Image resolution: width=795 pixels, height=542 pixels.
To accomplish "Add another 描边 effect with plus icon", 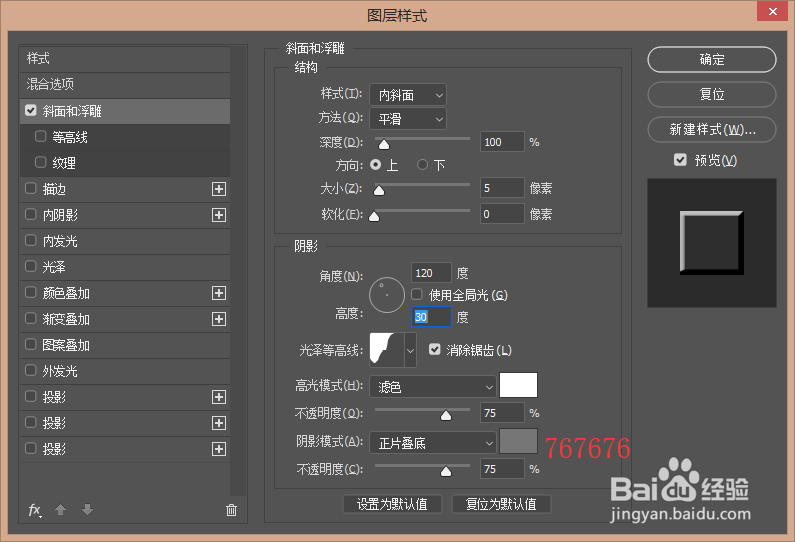I will point(219,189).
